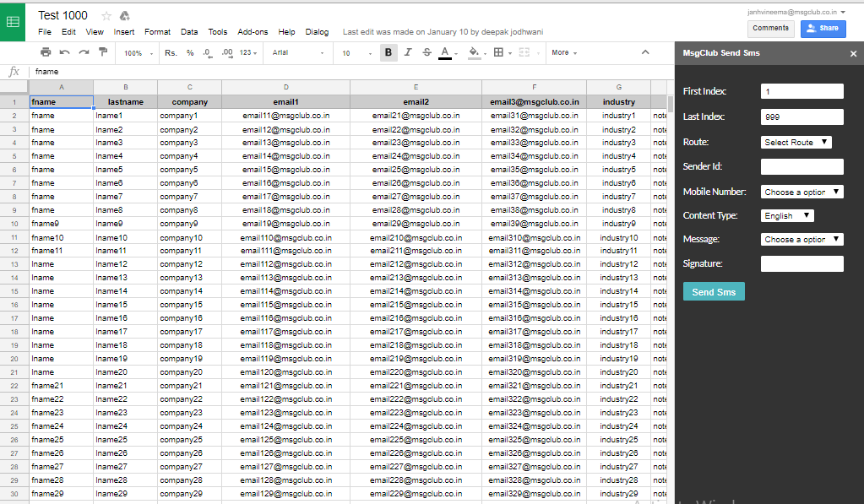Click the select-all corner box

pyautogui.click(x=14, y=87)
